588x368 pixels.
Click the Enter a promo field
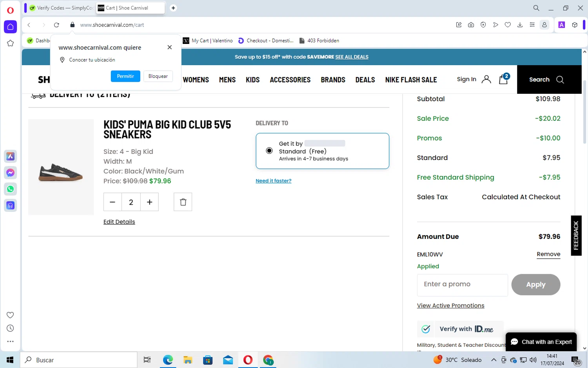463,285
